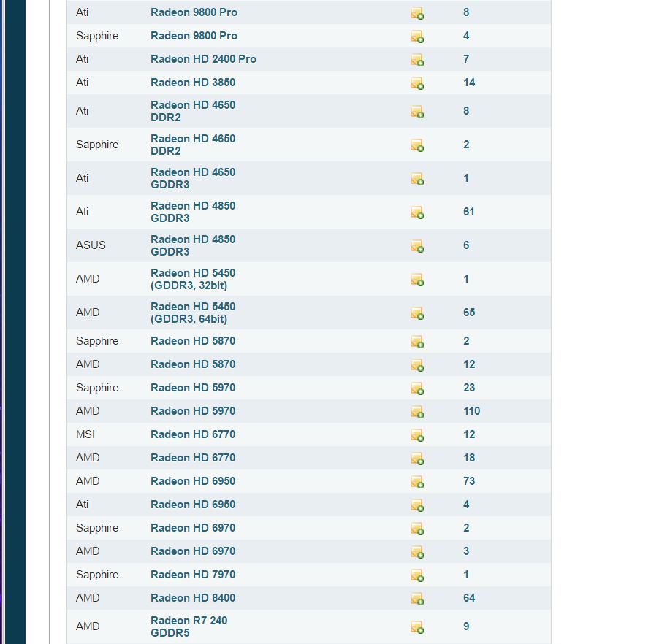Click the add icon for Sapphire Radeon HD 5970
Screen dimensions: 670x644
click(x=417, y=388)
